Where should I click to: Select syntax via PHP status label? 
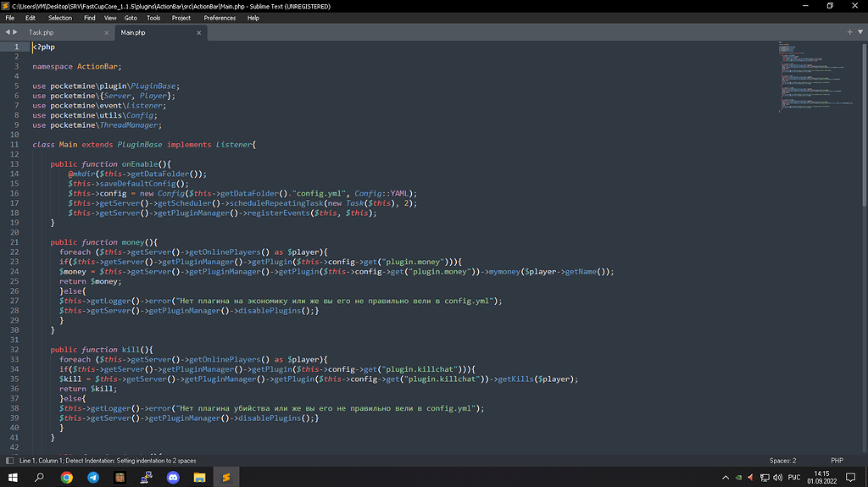point(837,461)
